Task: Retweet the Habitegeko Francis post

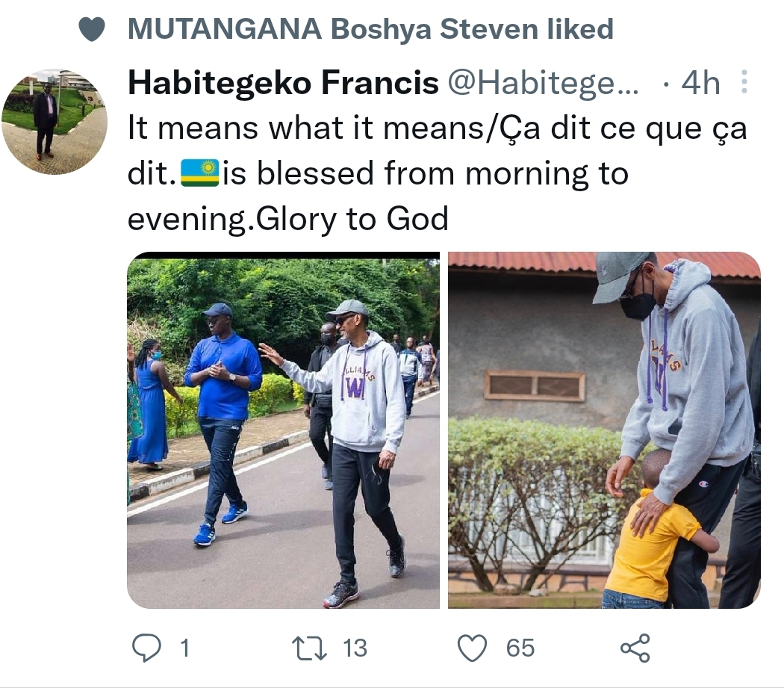Action: tap(310, 648)
